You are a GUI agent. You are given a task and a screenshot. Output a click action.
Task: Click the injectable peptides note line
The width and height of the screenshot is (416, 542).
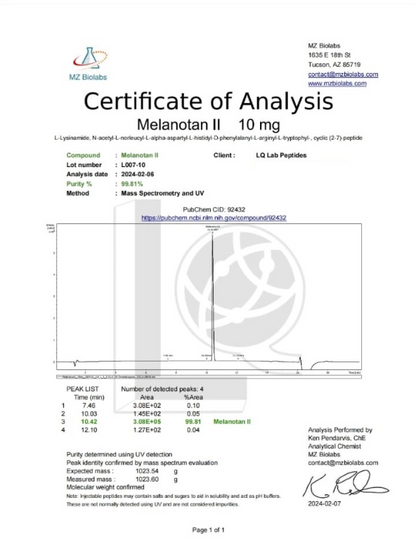coord(173,496)
